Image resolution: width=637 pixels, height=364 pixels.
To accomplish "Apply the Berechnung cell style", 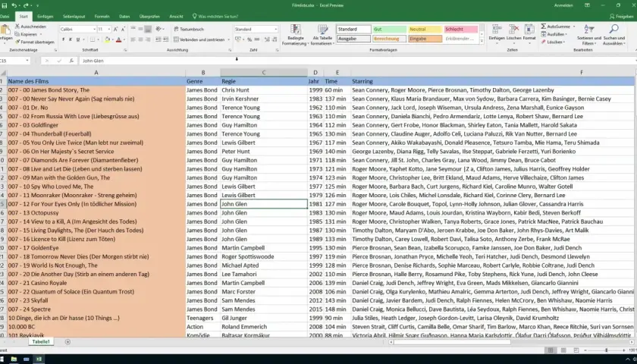I will [389, 39].
